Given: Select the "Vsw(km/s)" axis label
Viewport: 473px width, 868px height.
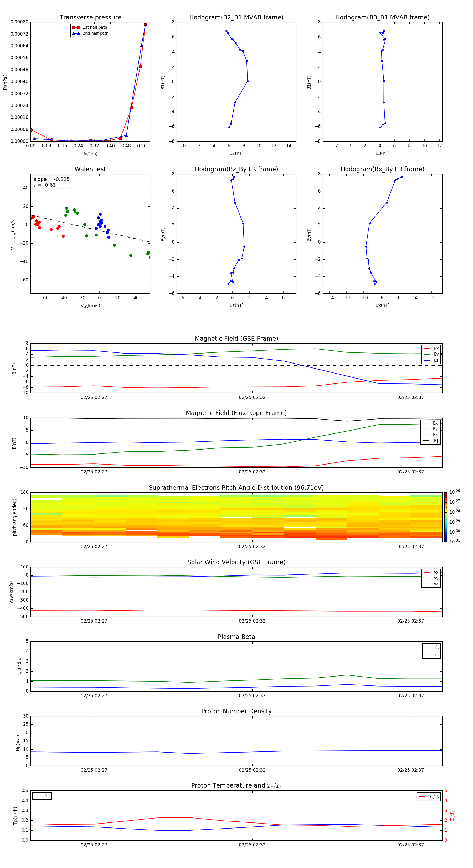Looking at the screenshot, I should click(11, 592).
